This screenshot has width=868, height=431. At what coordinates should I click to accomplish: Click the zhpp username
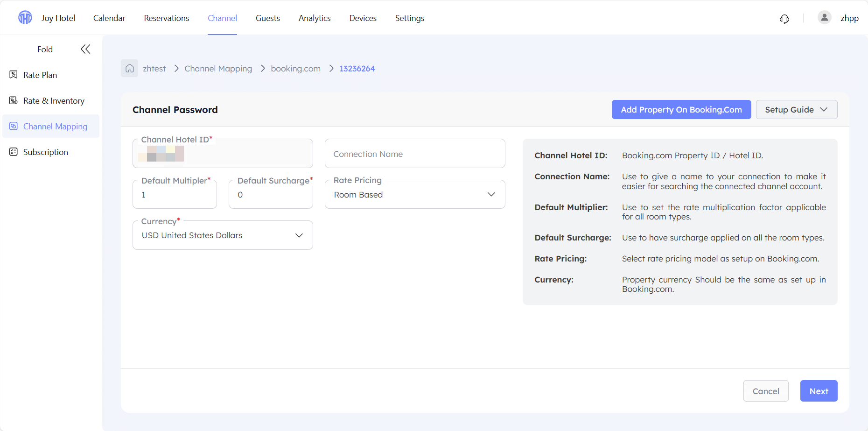tap(849, 18)
